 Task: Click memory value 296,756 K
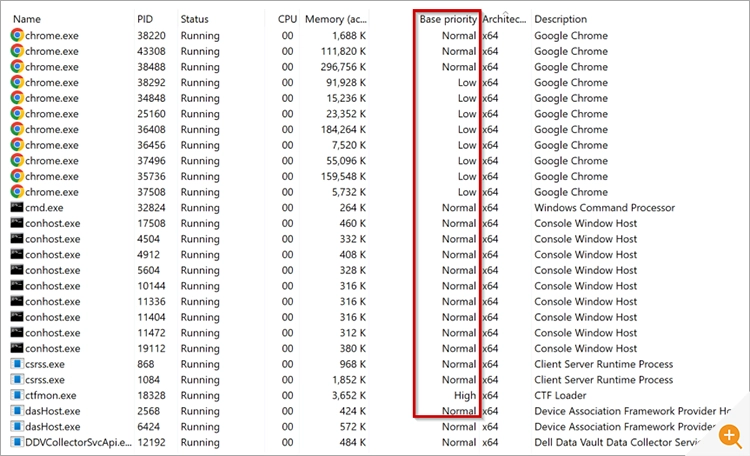coord(343,67)
